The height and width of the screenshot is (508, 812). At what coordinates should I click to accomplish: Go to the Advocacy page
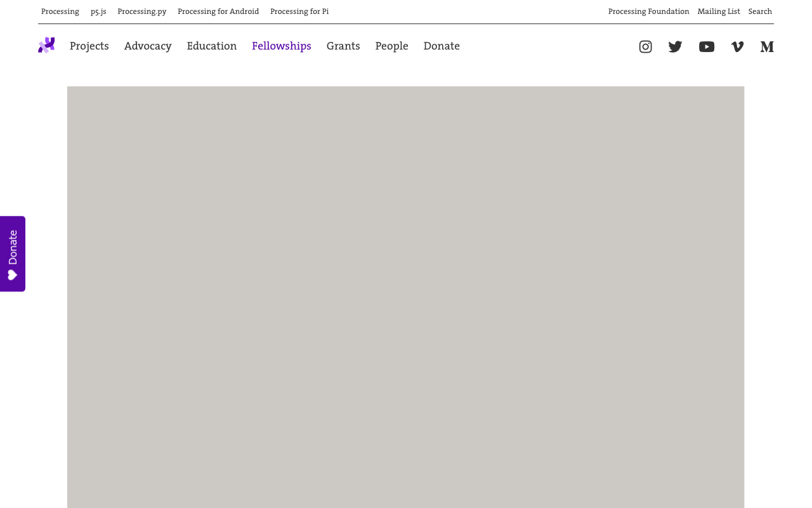148,46
